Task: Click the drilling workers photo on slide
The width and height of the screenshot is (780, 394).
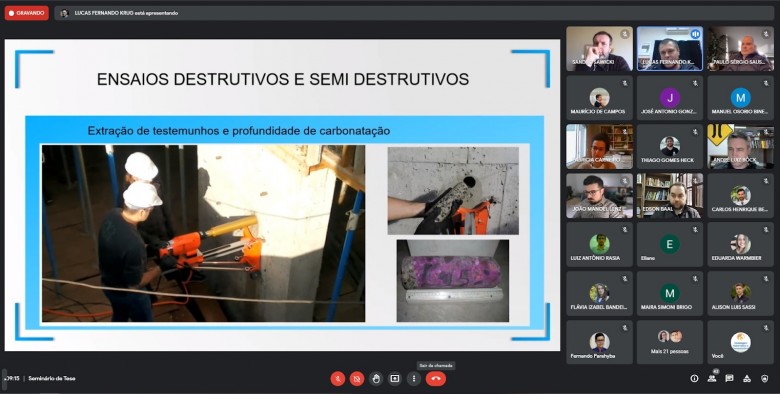Action: click(x=203, y=233)
